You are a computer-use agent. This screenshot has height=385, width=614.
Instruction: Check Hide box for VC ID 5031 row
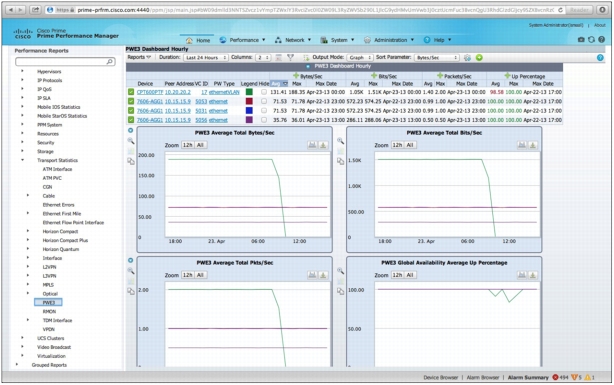(264, 110)
